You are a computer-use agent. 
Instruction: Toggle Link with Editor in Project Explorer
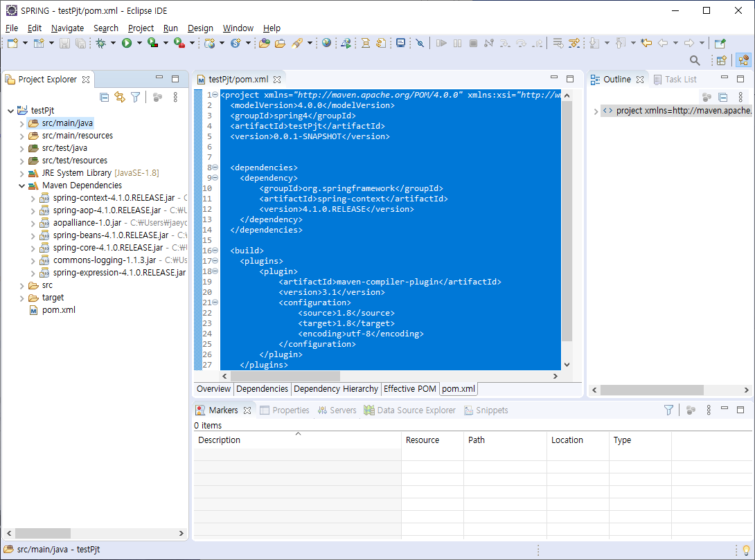click(120, 97)
